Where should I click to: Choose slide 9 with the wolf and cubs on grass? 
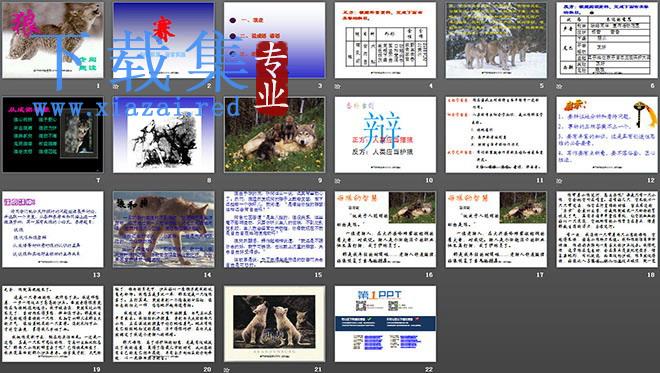click(274, 135)
